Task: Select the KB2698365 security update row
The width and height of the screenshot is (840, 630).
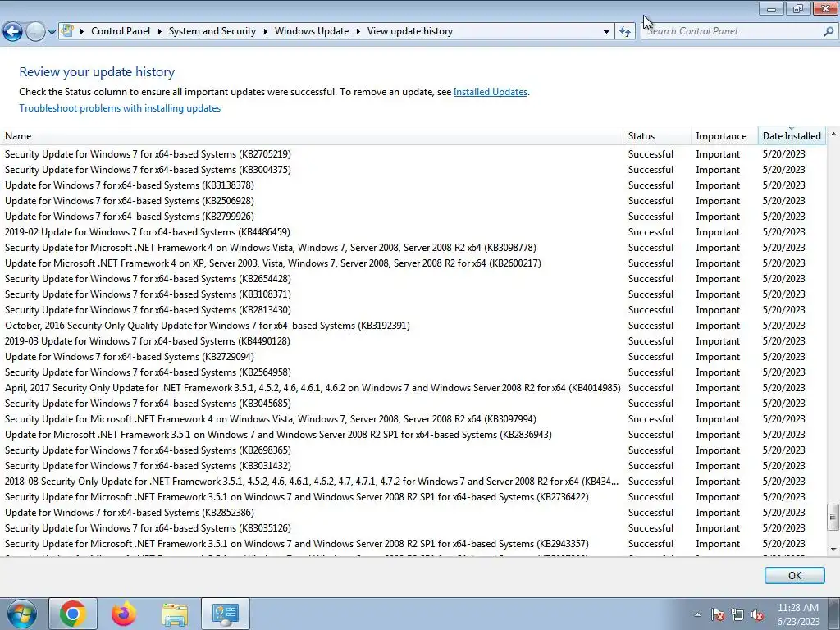Action: click(413, 450)
